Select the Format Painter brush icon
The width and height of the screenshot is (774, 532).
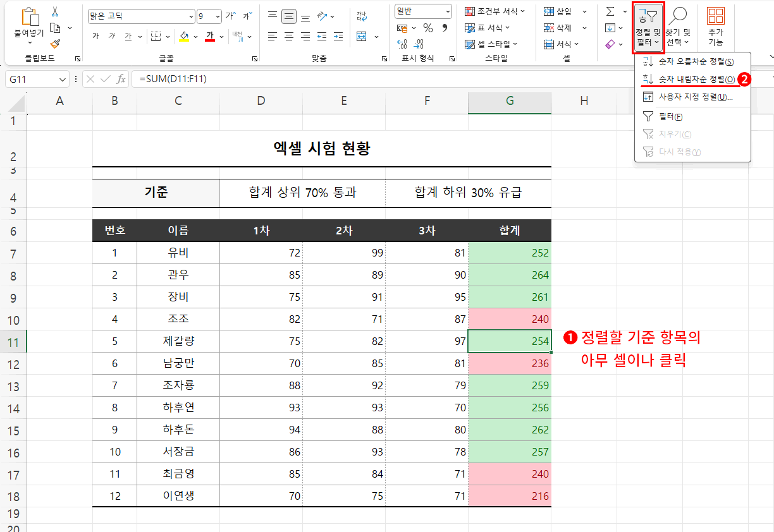pos(55,44)
